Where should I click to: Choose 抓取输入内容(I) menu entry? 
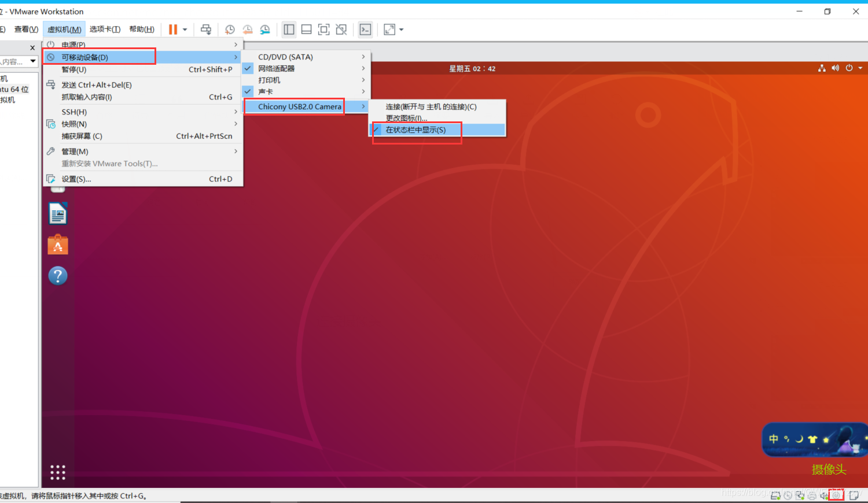143,97
